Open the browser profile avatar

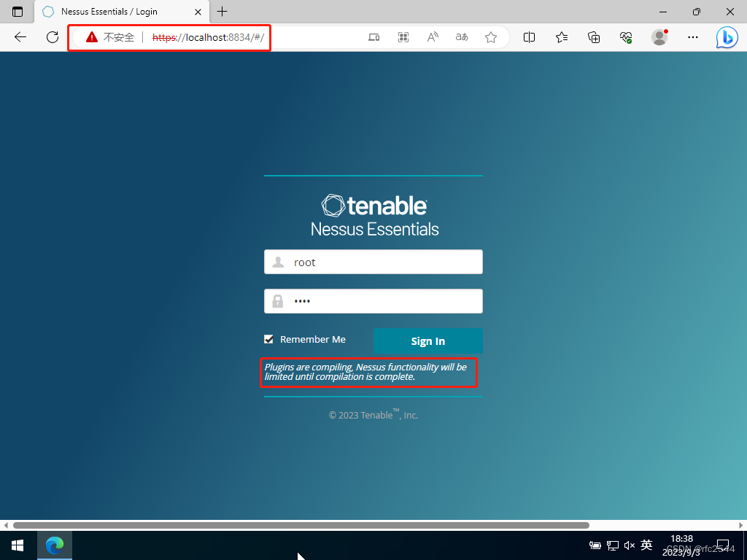click(x=659, y=37)
